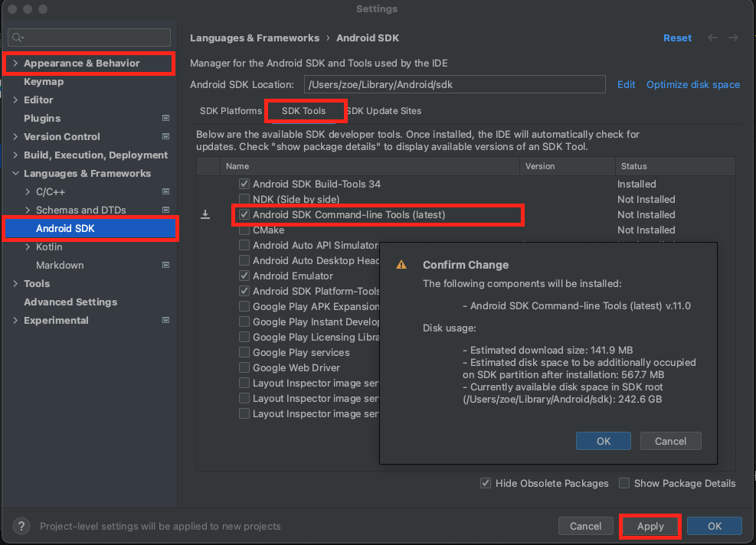Expand the Appearance & Behavior section

coord(15,64)
